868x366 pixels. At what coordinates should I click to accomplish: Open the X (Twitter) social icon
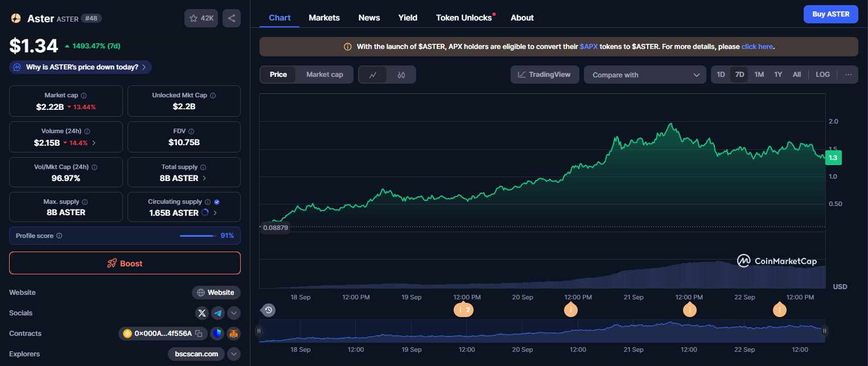pos(202,313)
